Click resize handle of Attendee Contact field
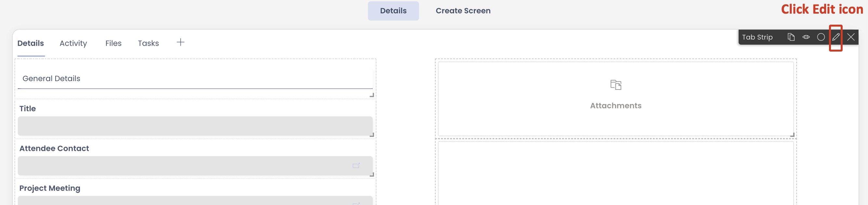The image size is (868, 205). [x=372, y=175]
